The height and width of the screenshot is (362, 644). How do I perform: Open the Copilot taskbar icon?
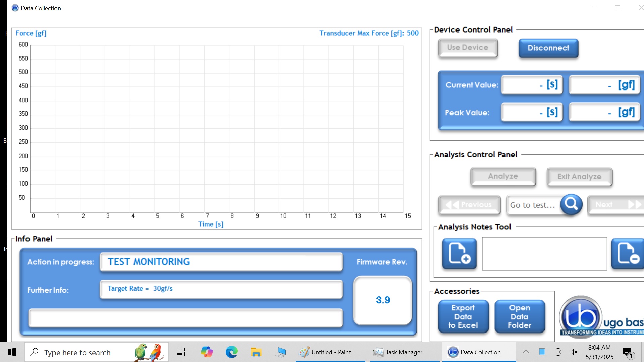(x=207, y=352)
